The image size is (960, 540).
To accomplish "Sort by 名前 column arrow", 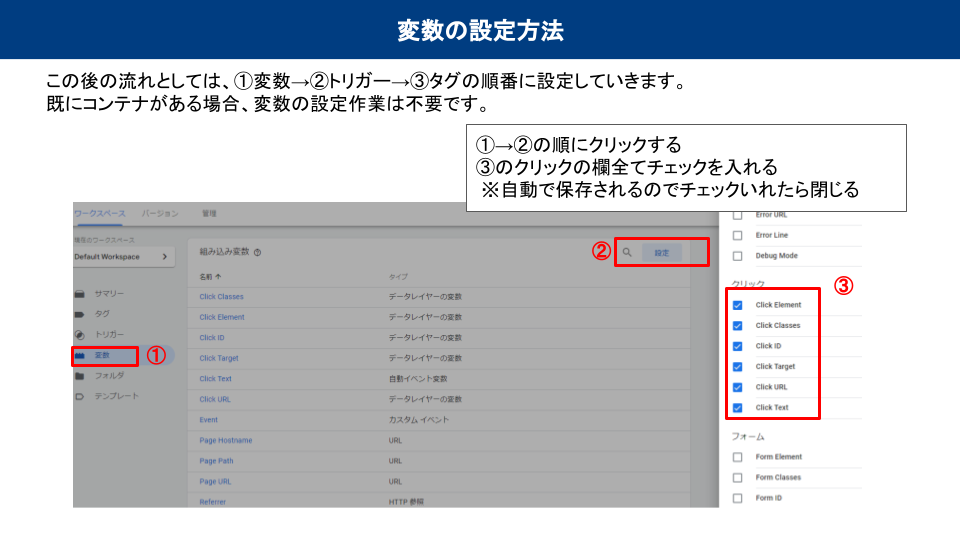I will click(218, 276).
